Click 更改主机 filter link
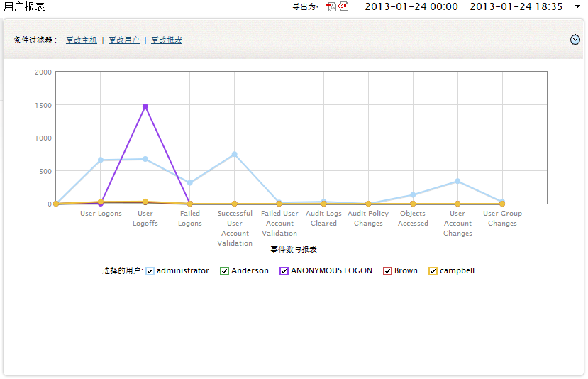The height and width of the screenshot is (379, 588). tap(82, 40)
